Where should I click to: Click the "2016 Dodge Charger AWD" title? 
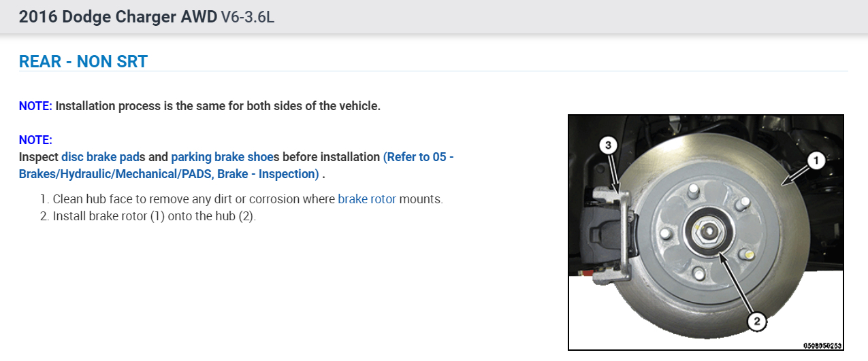(x=118, y=17)
